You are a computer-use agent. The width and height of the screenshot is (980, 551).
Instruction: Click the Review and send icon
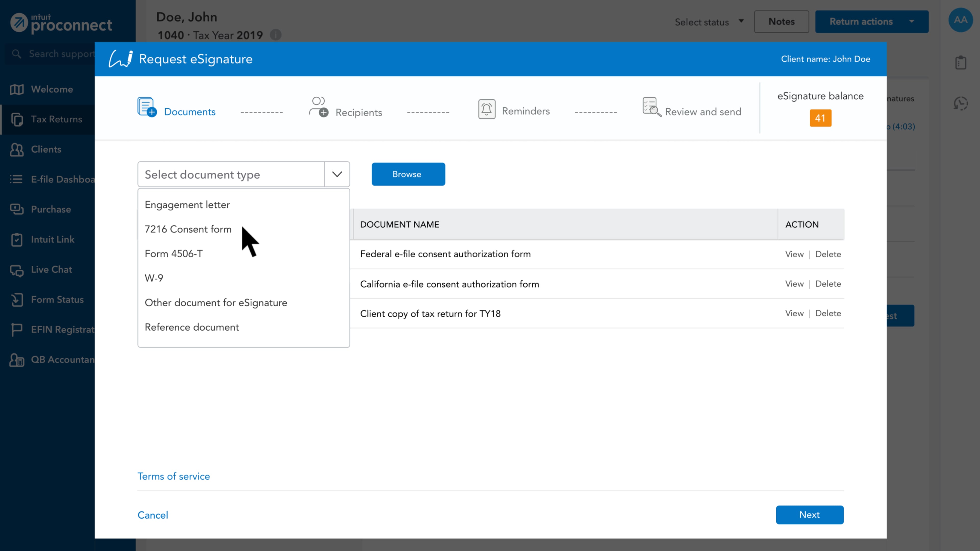click(x=651, y=107)
